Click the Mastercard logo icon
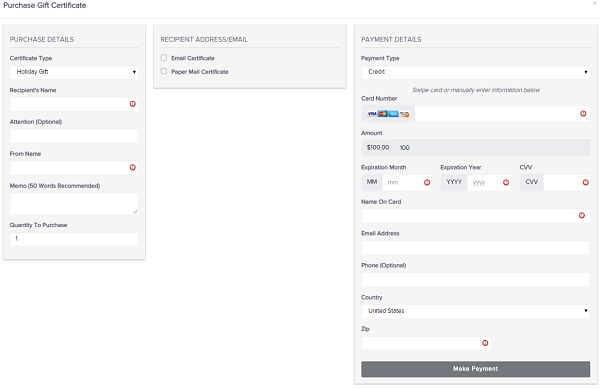The image size is (600, 389). tap(383, 114)
